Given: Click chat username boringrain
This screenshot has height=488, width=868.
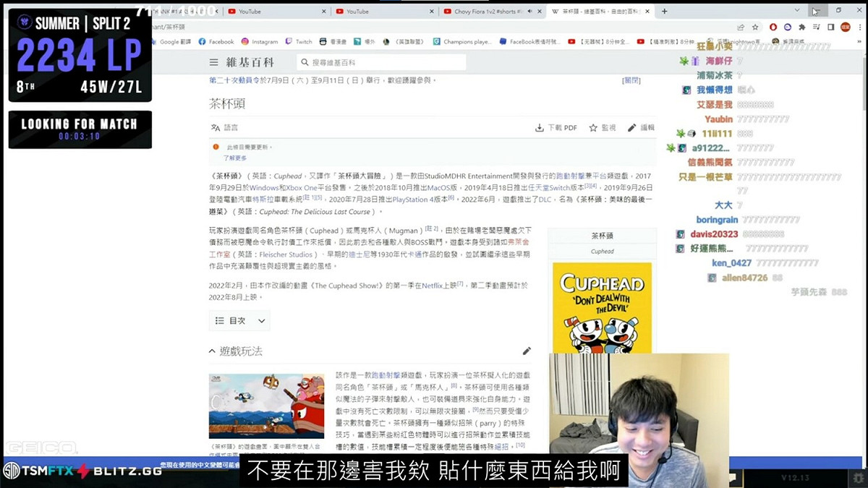Looking at the screenshot, I should pos(717,220).
